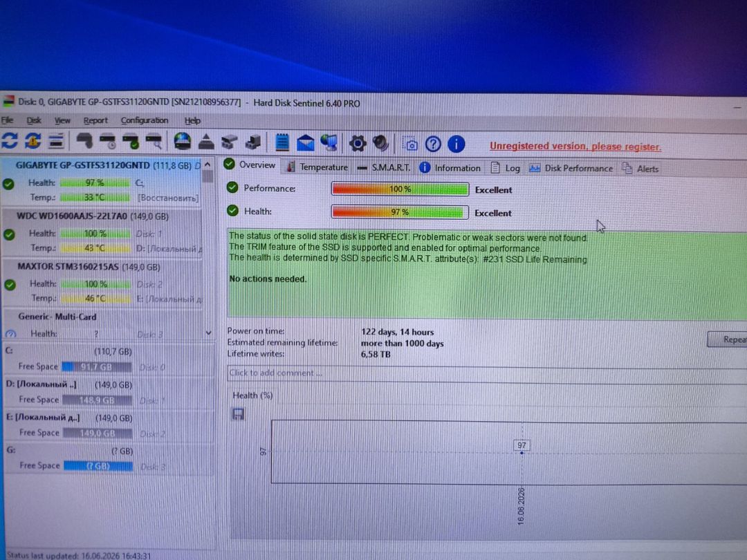The width and height of the screenshot is (747, 560).
Task: Click the G: free space (? GB) bar
Action: (98, 466)
